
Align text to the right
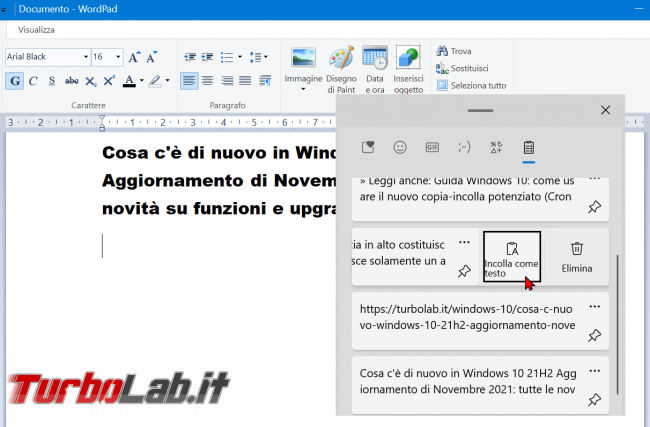(x=227, y=80)
